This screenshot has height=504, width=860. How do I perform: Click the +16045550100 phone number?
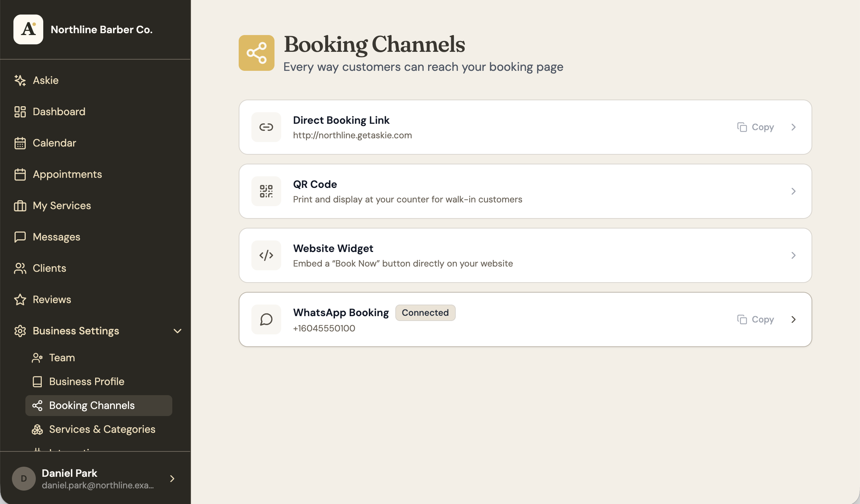[x=324, y=328]
